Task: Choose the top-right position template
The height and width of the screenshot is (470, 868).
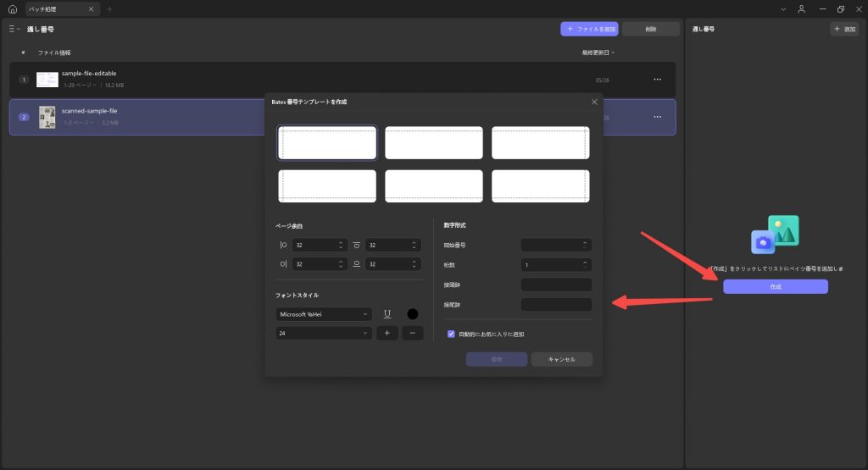Action: coord(540,142)
